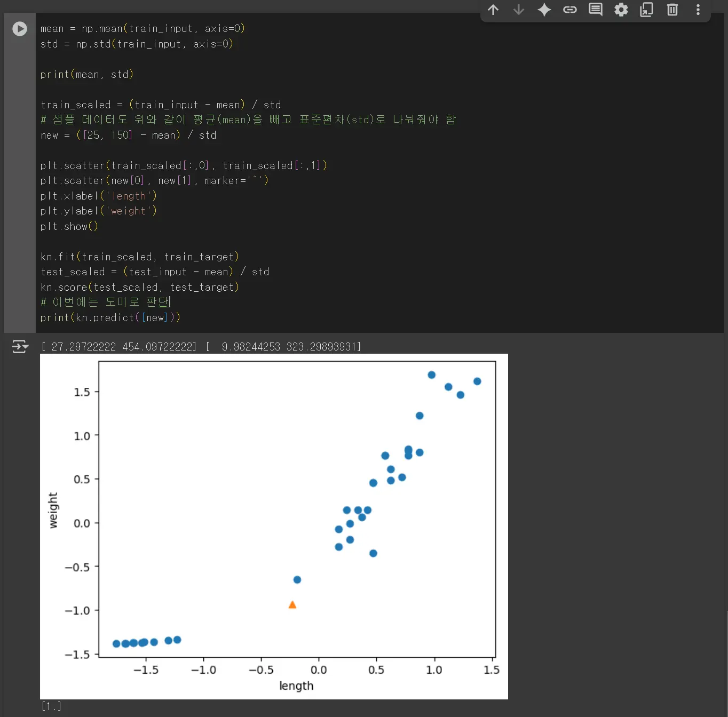Click the scatter plot output image

coord(274,527)
